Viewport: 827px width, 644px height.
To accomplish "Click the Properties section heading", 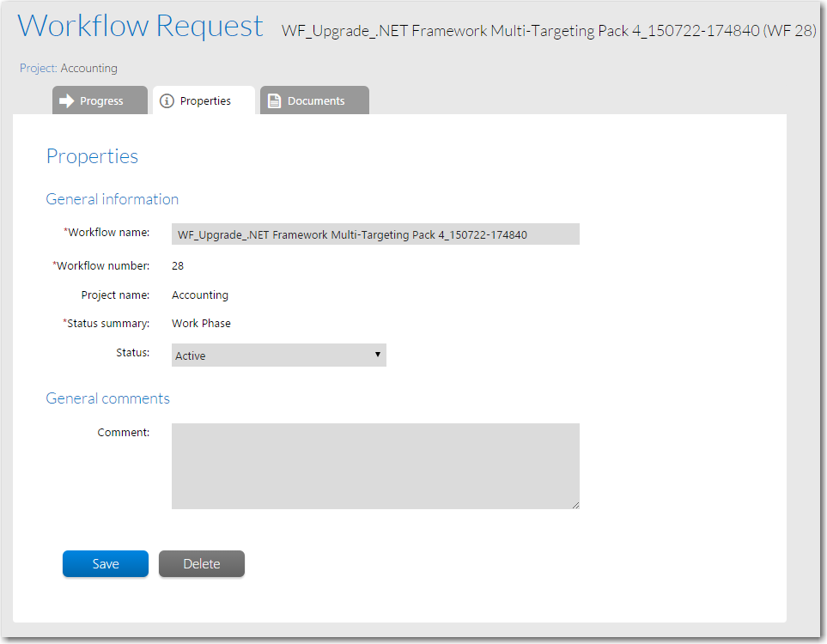I will click(92, 156).
